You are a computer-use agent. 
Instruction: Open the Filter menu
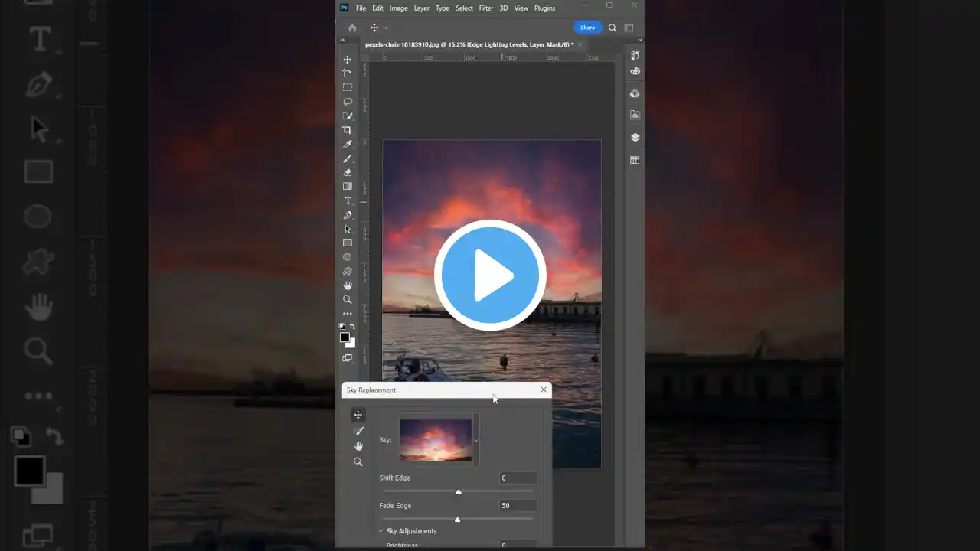tap(486, 8)
